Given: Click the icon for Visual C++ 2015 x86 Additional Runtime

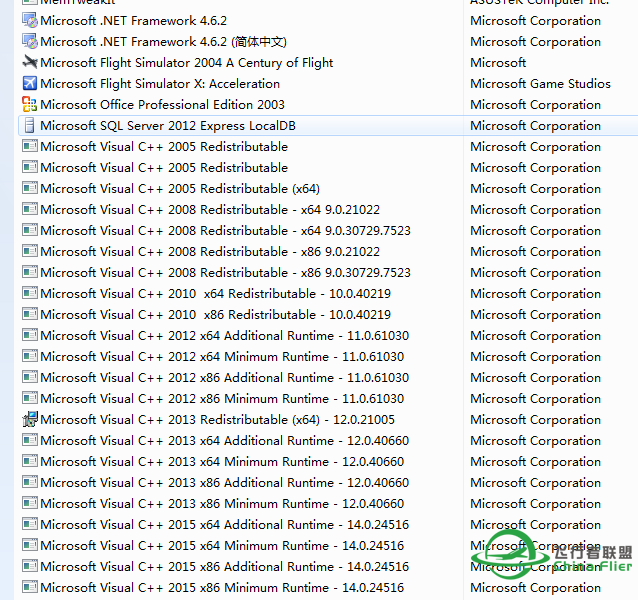Looking at the screenshot, I should pos(30,566).
